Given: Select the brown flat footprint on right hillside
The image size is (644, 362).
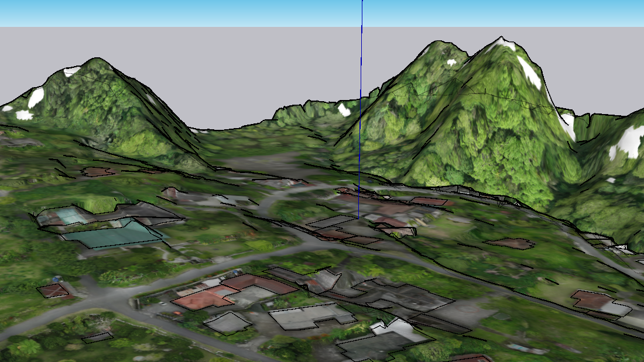Looking at the screenshot, I should coord(510,243).
